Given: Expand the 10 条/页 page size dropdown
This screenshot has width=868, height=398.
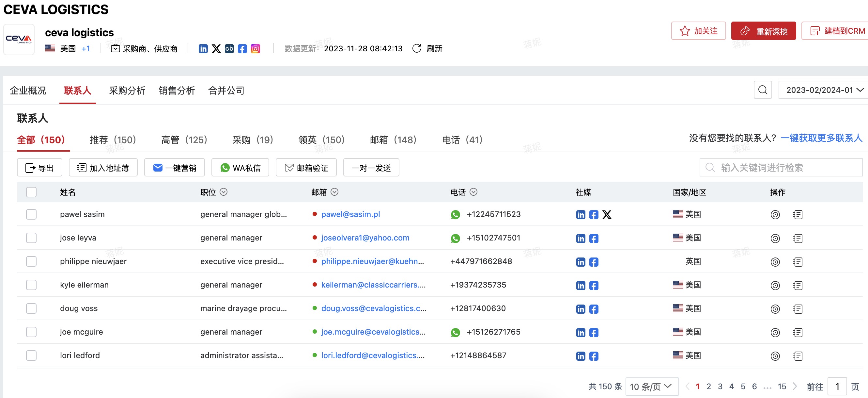Looking at the screenshot, I should tap(651, 386).
